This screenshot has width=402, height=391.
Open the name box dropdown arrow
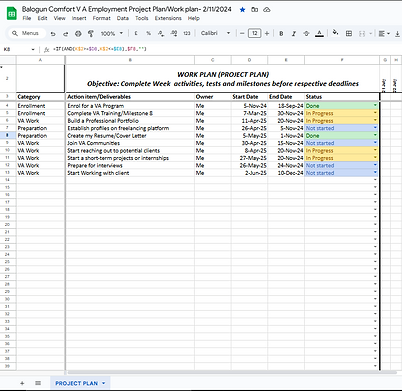[x=33, y=49]
